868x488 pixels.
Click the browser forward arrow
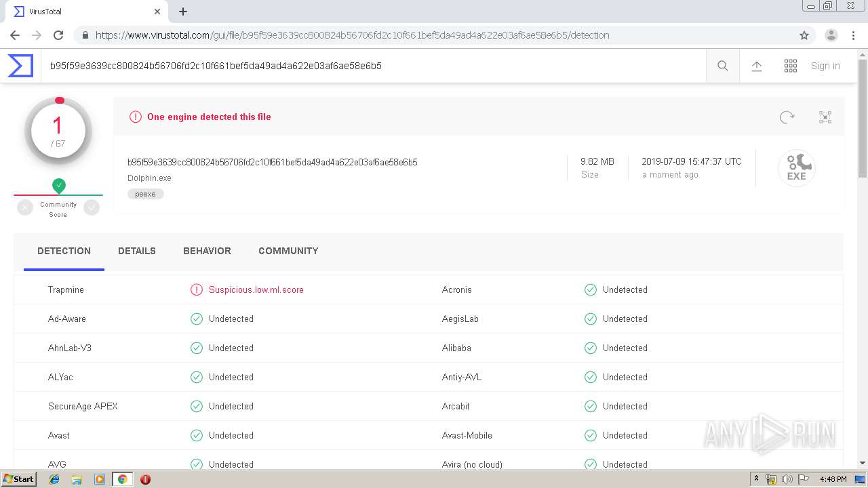37,35
